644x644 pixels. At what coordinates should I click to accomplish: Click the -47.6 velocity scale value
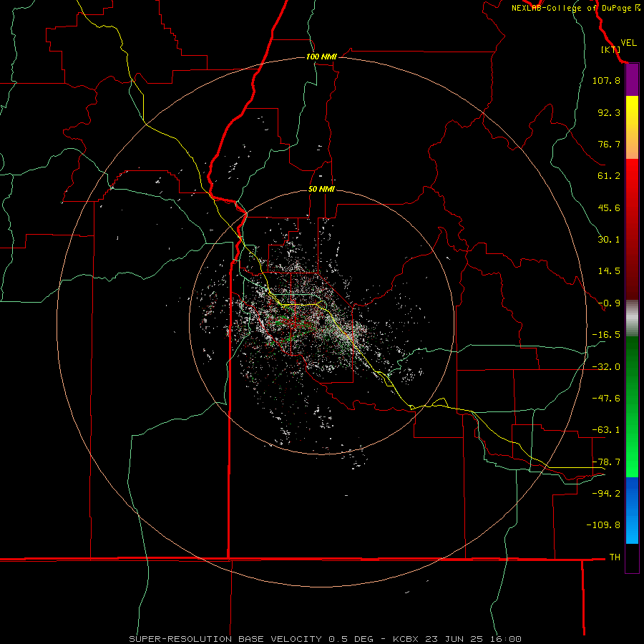[x=606, y=399]
